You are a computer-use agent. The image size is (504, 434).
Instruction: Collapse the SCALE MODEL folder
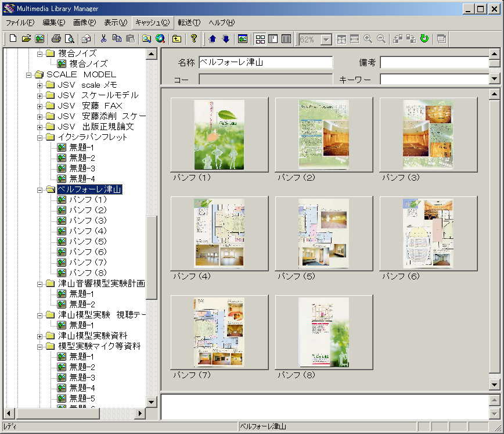click(29, 75)
